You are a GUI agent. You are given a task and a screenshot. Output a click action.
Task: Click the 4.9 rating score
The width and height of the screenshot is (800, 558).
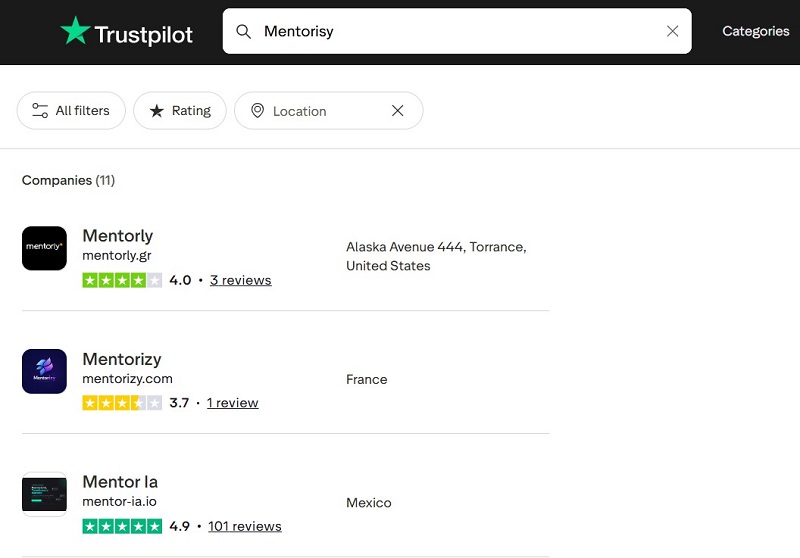[x=180, y=526]
